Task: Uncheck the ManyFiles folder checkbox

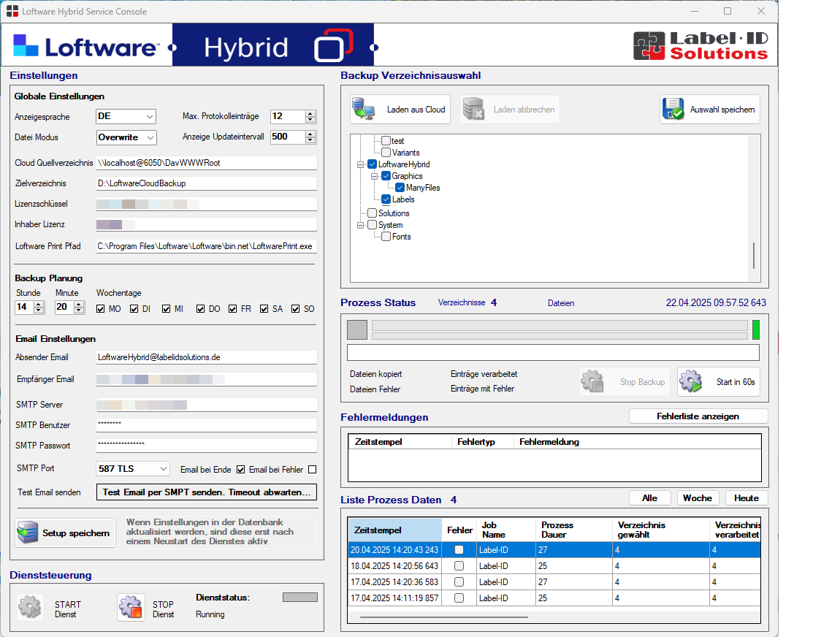Action: [400, 187]
